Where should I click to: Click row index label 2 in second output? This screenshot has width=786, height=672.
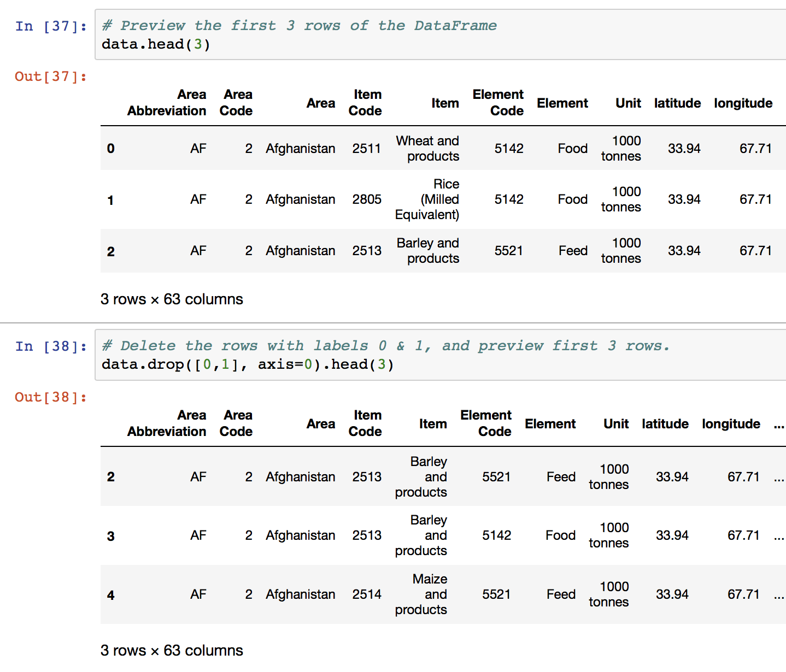110,476
